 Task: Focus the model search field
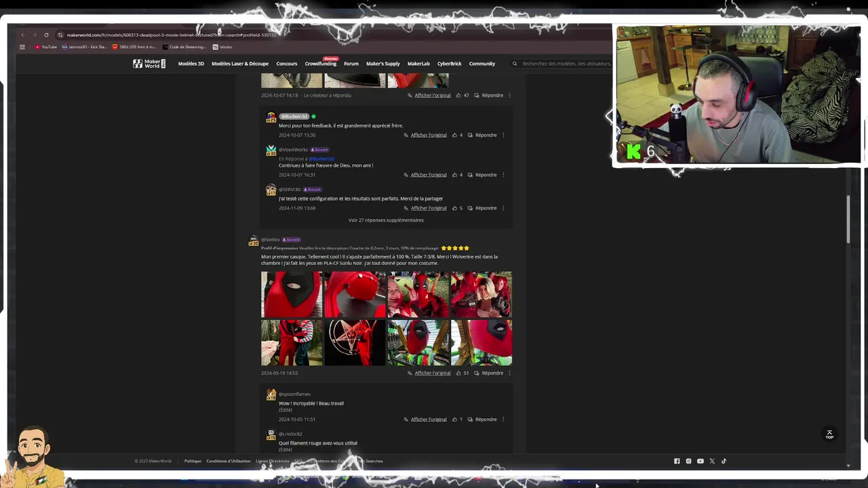566,64
